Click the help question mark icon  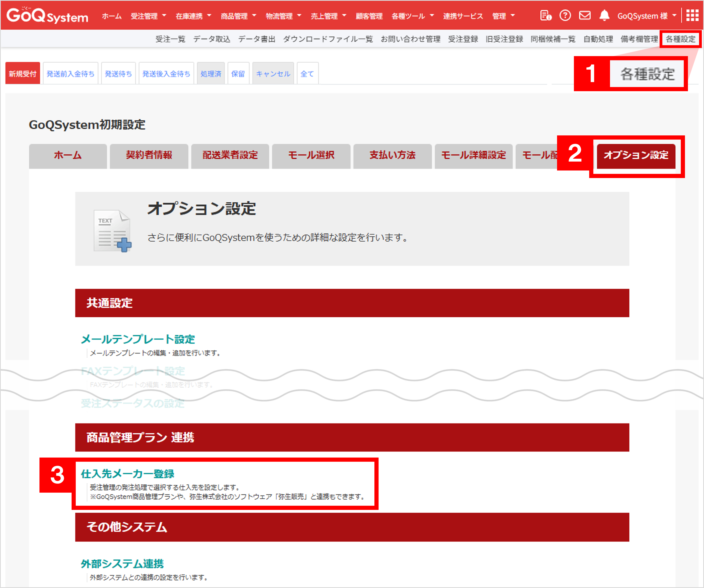pyautogui.click(x=565, y=15)
